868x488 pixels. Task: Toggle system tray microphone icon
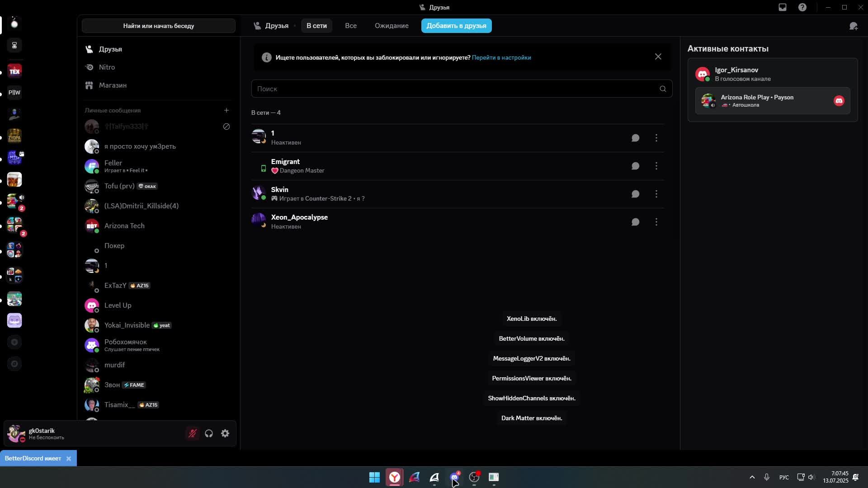pos(767,477)
